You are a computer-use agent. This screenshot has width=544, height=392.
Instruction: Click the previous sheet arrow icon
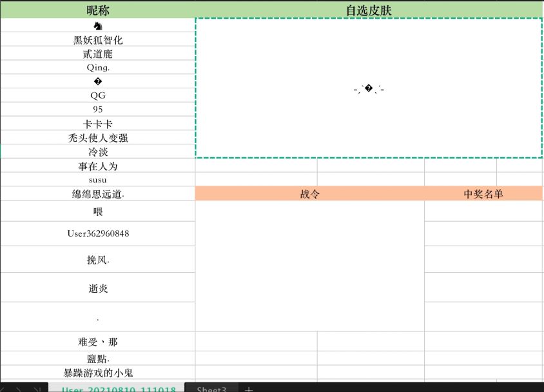[x=4, y=389]
